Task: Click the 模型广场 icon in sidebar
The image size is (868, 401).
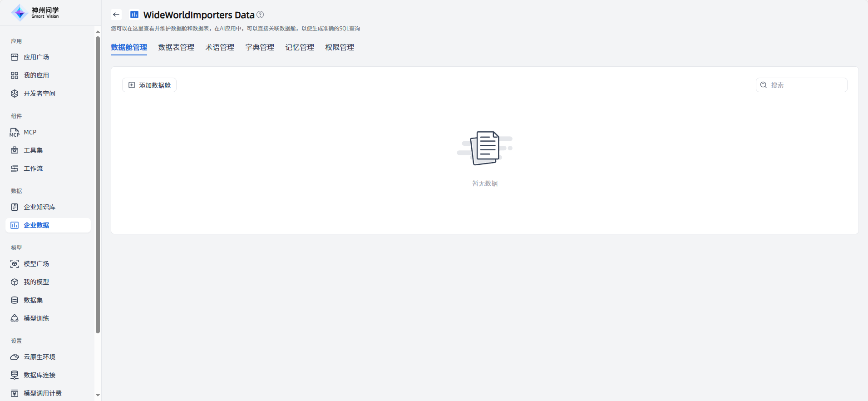Action: click(x=15, y=264)
